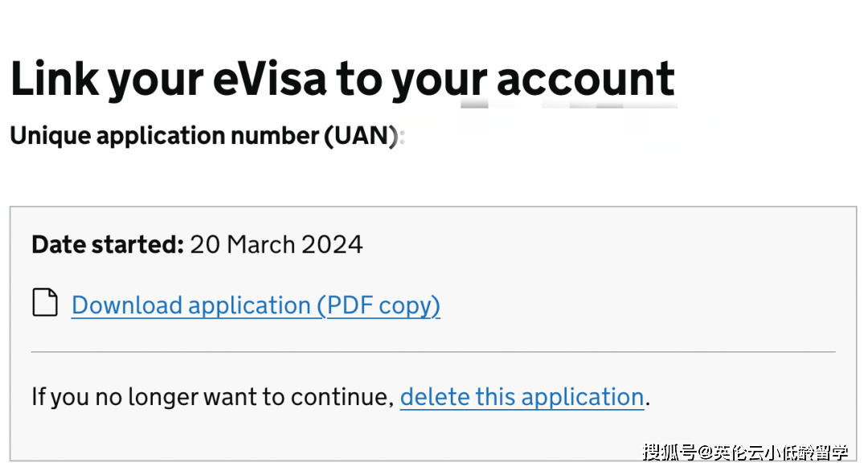
Task: Click the word 'Download' in the link
Action: (x=127, y=305)
